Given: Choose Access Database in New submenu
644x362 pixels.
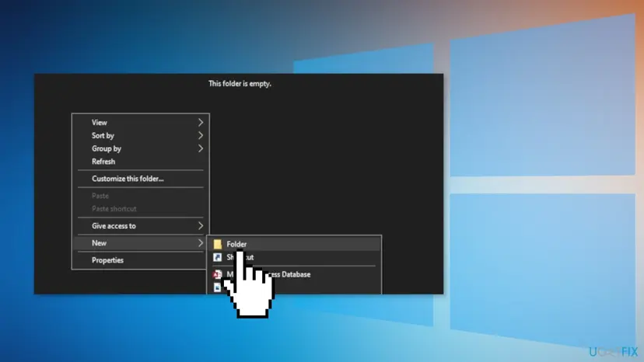Looking at the screenshot, I should click(294, 274).
